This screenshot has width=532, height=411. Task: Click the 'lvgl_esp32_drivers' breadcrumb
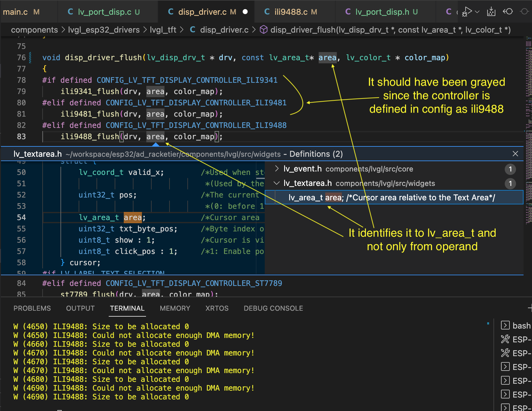(x=104, y=30)
